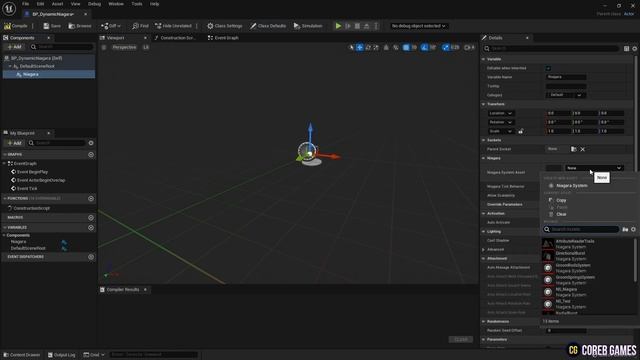Toggle scale snapping in viewport
640x360 pixels.
(x=446, y=47)
